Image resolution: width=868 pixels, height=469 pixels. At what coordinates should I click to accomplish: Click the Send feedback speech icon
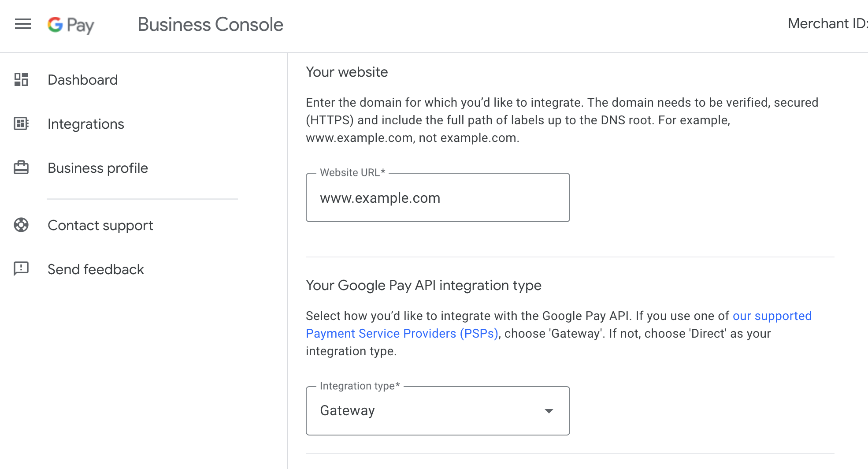click(x=21, y=268)
